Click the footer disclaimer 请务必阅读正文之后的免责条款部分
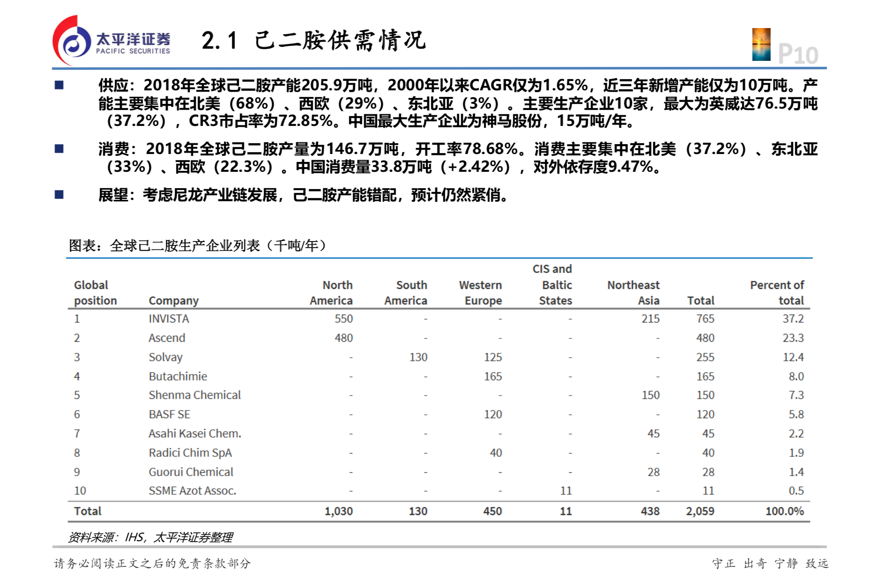 pyautogui.click(x=153, y=563)
